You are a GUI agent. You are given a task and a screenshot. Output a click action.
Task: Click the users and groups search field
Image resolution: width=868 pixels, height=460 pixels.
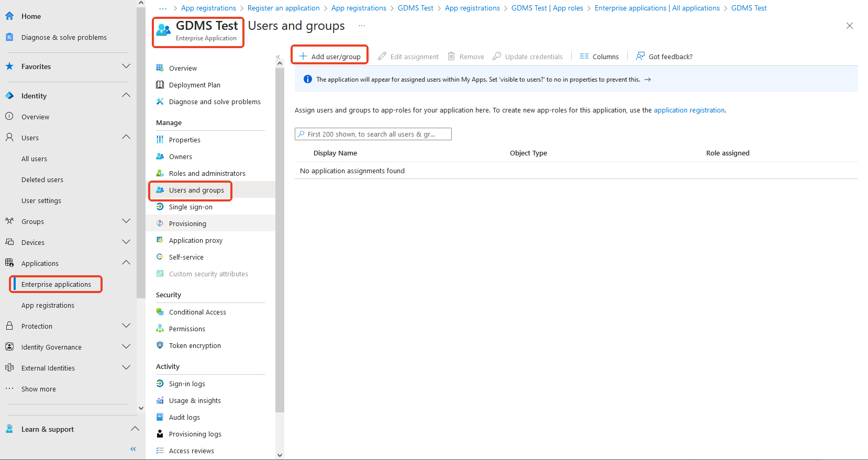point(373,134)
